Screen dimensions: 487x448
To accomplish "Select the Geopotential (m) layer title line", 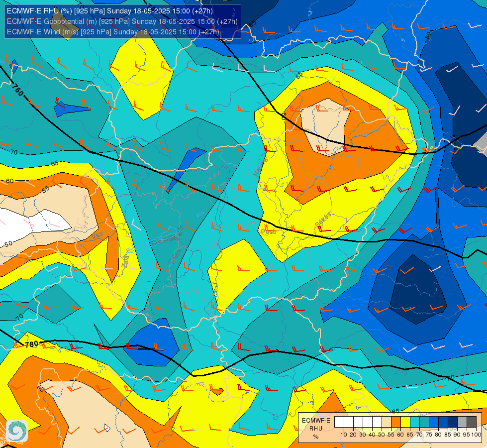I will coord(122,21).
